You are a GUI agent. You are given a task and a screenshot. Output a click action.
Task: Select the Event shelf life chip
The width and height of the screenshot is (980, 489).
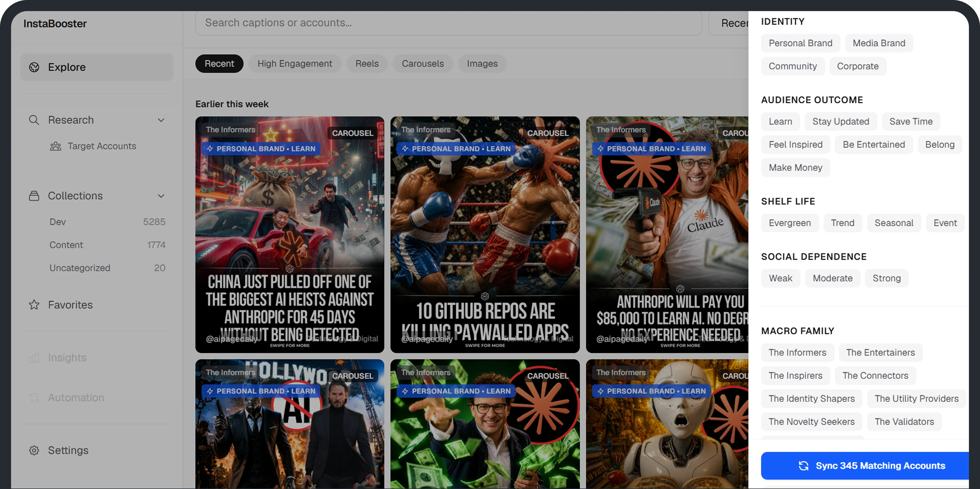click(x=945, y=223)
